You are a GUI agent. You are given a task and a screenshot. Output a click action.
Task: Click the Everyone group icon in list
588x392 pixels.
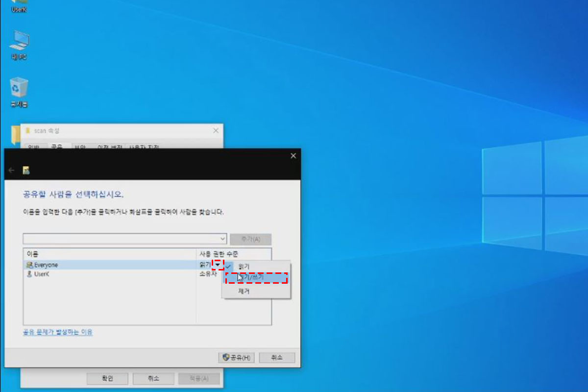coord(29,265)
